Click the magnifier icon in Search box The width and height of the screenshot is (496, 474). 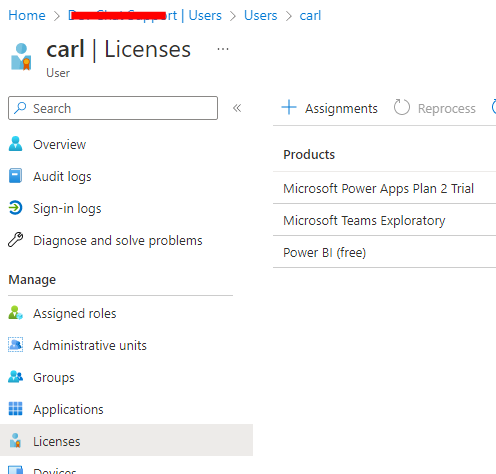coord(20,108)
